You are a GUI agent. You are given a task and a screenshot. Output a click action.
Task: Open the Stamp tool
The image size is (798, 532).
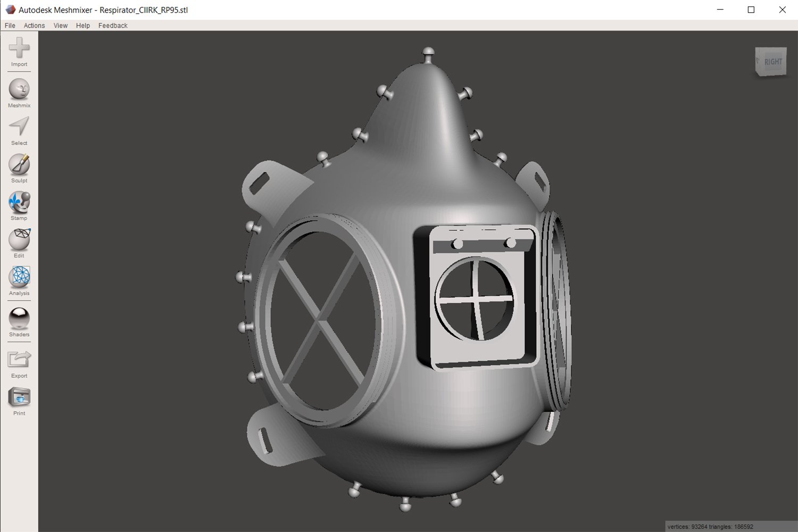(x=19, y=206)
